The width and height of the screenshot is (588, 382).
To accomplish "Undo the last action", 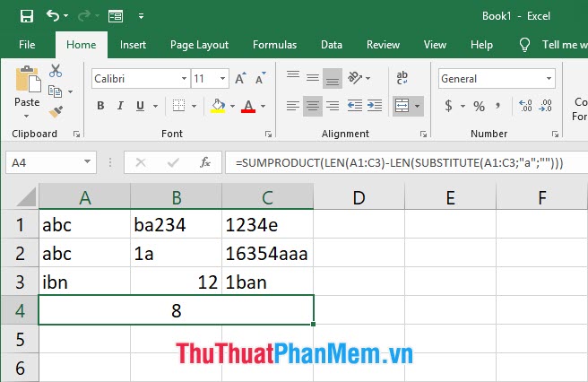I will tap(53, 16).
